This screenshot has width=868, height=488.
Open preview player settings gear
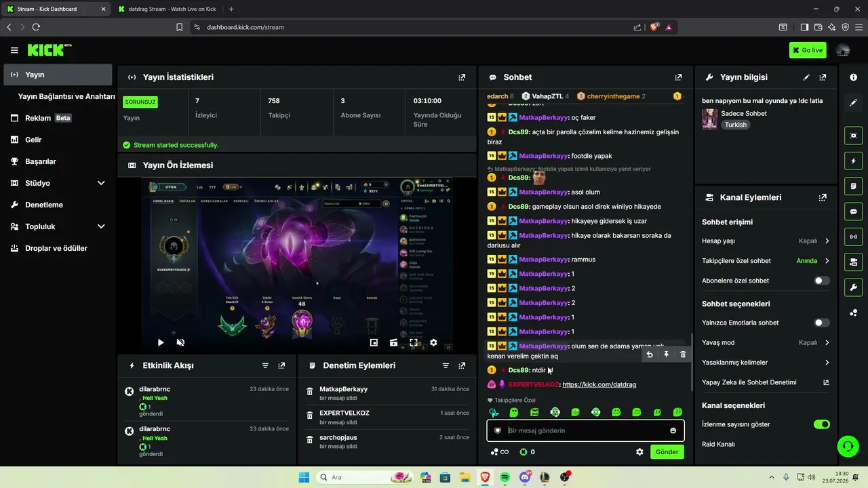[x=433, y=343]
